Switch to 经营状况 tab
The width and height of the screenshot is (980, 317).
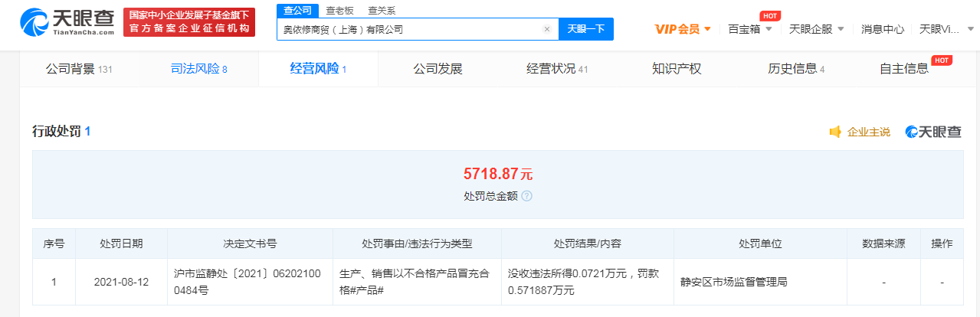click(557, 69)
